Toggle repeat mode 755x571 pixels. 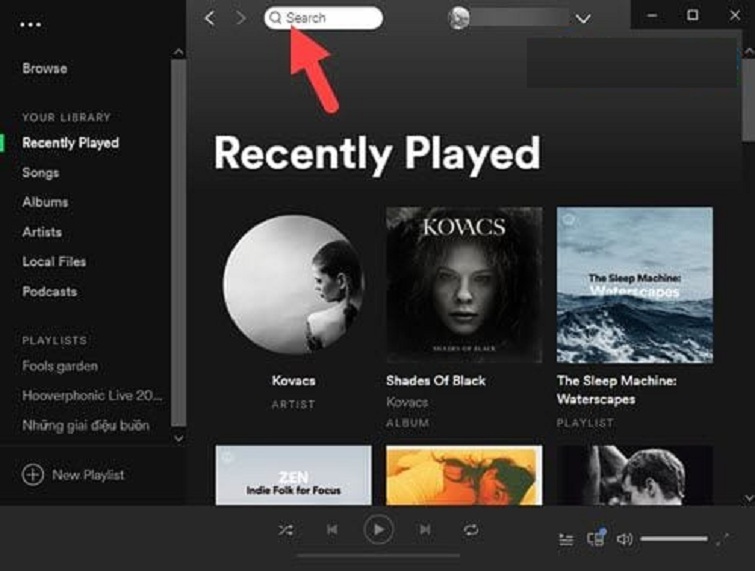(470, 530)
